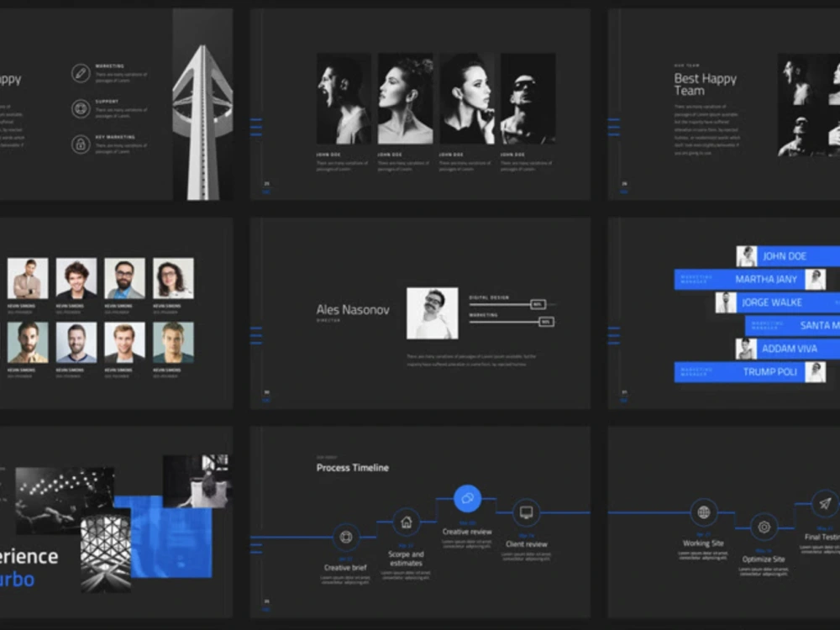This screenshot has height=630, width=840.
Task: Select the bearded man with glasses in blue shirt
Action: (x=125, y=278)
